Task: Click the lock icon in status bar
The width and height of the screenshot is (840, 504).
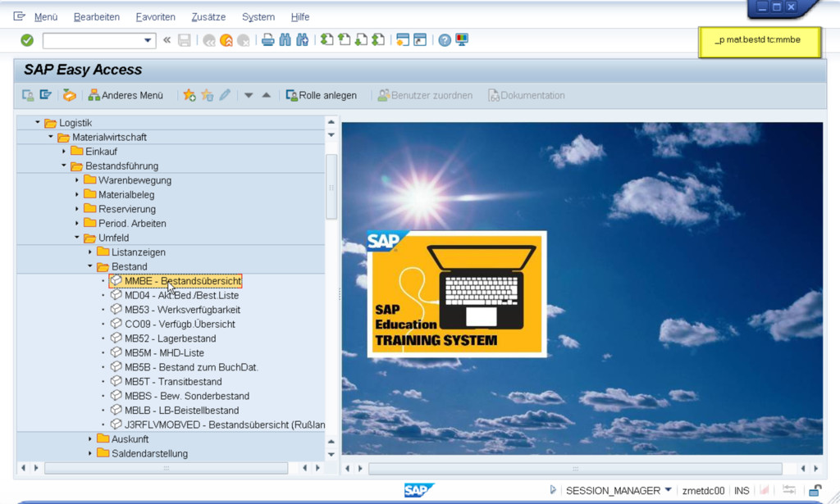Action: tap(815, 490)
